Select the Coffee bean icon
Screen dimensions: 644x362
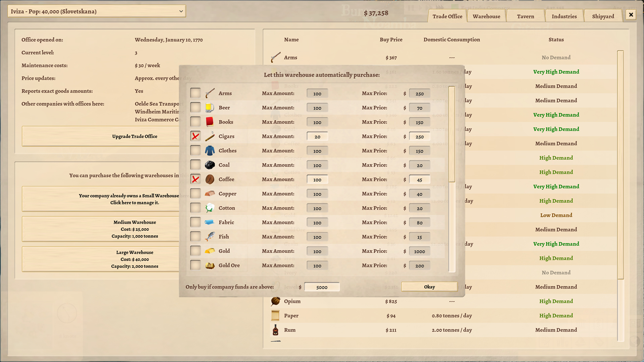[210, 179]
